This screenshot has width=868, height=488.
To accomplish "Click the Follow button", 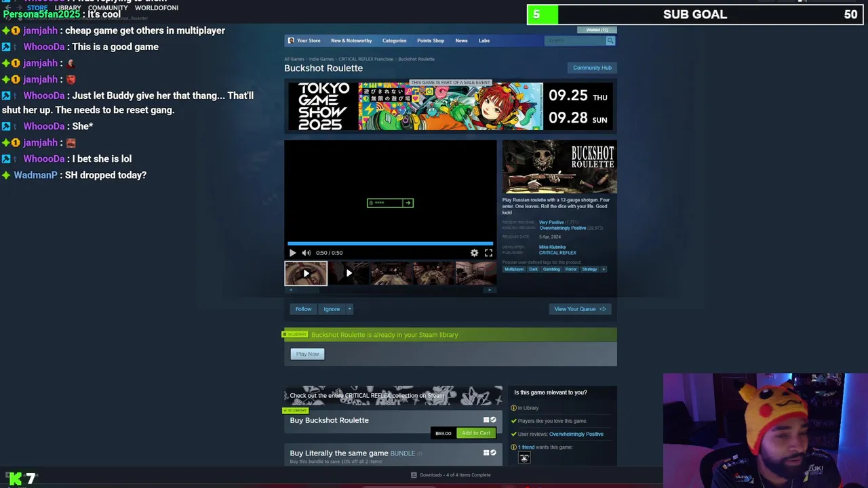I will point(303,309).
